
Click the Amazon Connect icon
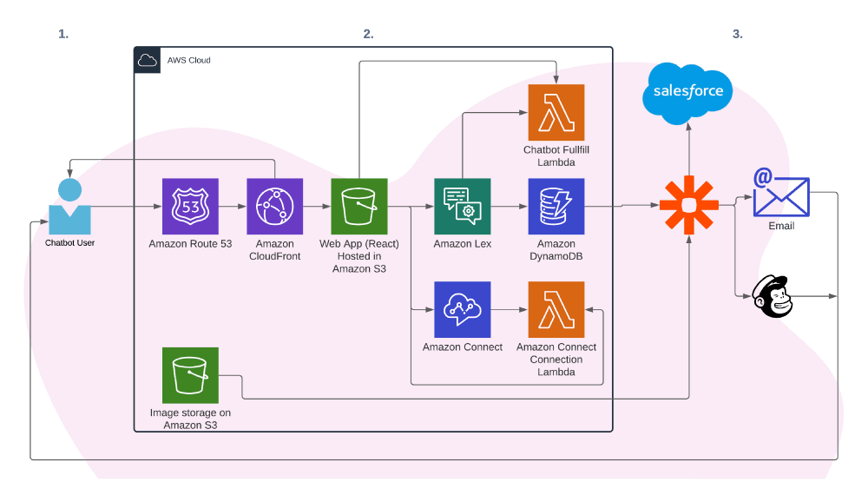point(463,310)
